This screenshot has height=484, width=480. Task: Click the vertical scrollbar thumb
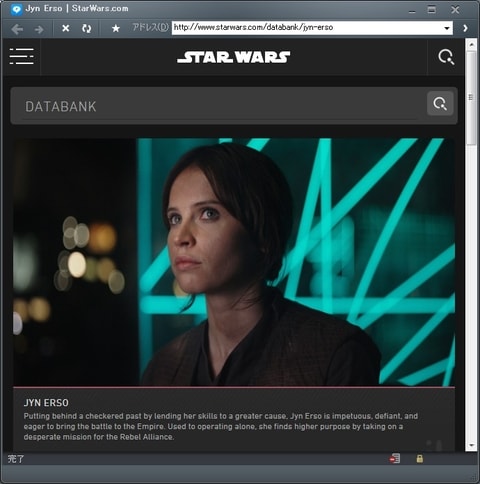[x=471, y=97]
